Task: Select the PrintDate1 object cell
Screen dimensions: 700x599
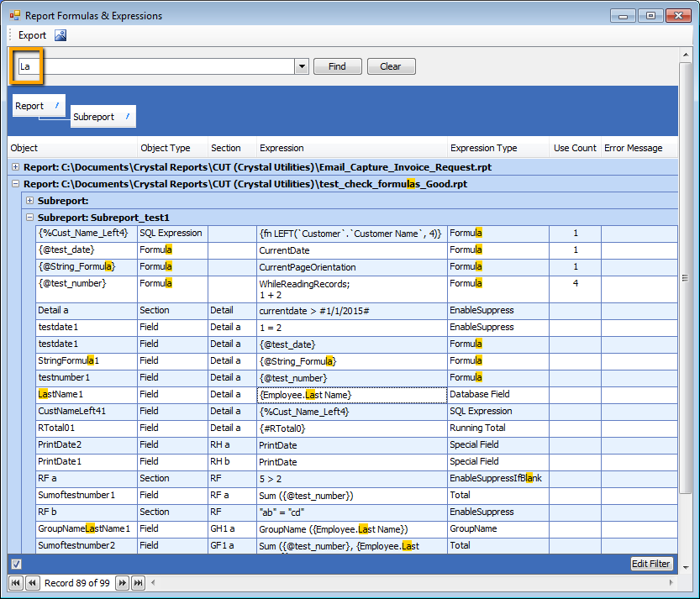Action: tap(87, 461)
